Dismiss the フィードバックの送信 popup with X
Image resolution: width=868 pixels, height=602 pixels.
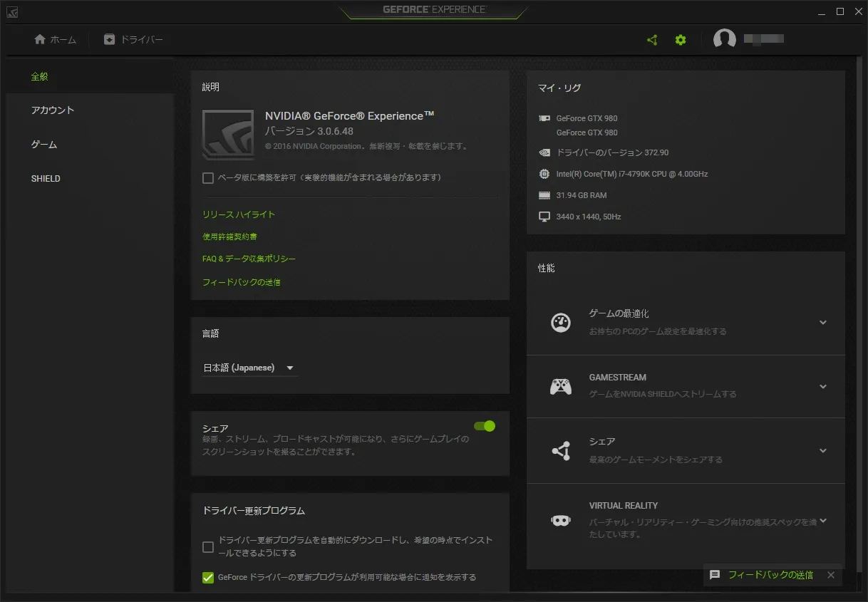830,575
